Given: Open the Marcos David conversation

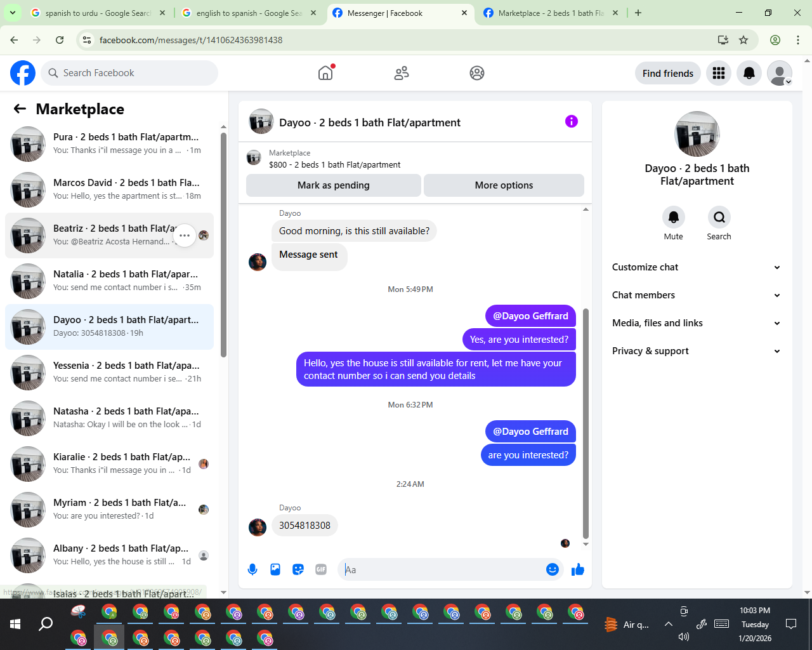Looking at the screenshot, I should 109,190.
